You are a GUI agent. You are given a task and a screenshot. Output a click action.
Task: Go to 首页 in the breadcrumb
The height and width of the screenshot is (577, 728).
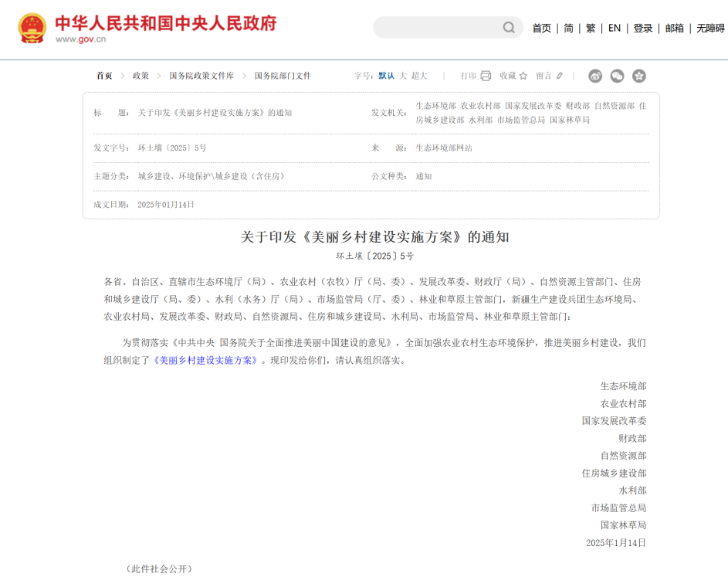click(x=104, y=76)
